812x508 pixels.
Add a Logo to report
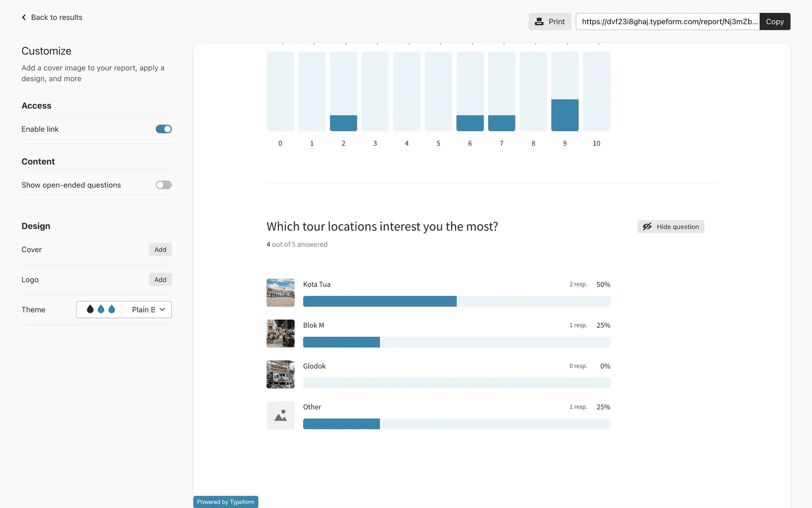(160, 280)
